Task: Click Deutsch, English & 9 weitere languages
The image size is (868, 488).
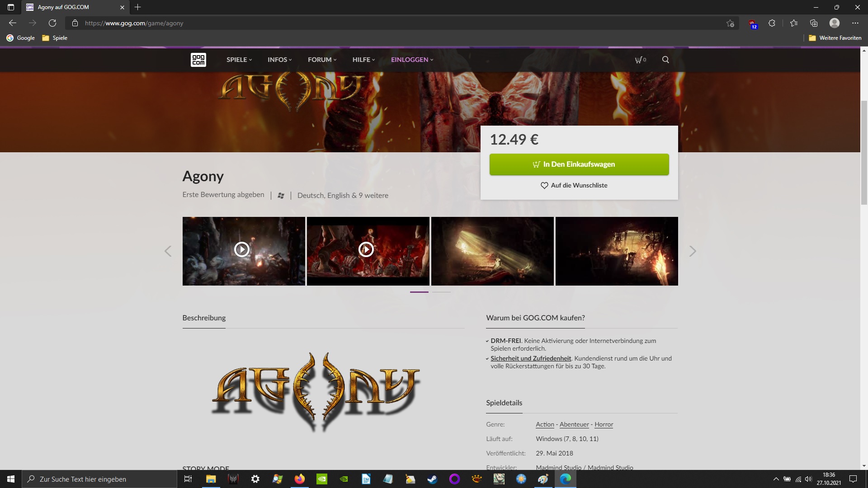Action: 343,196
